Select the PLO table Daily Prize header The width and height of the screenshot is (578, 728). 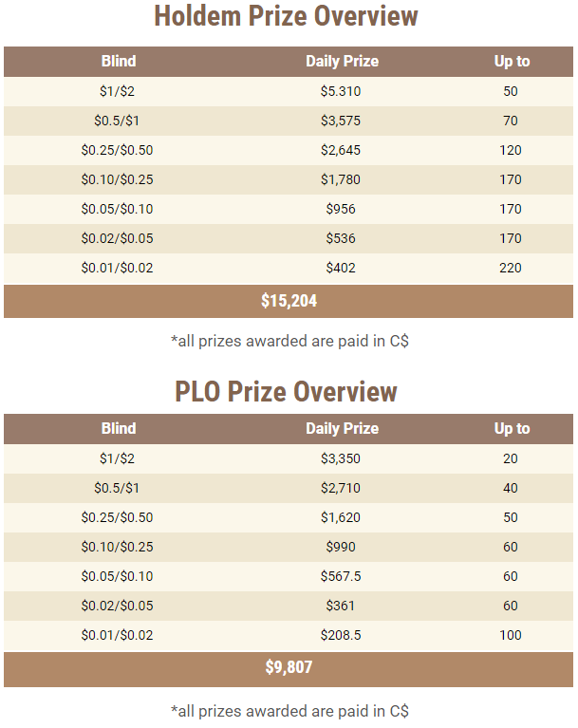click(x=343, y=428)
